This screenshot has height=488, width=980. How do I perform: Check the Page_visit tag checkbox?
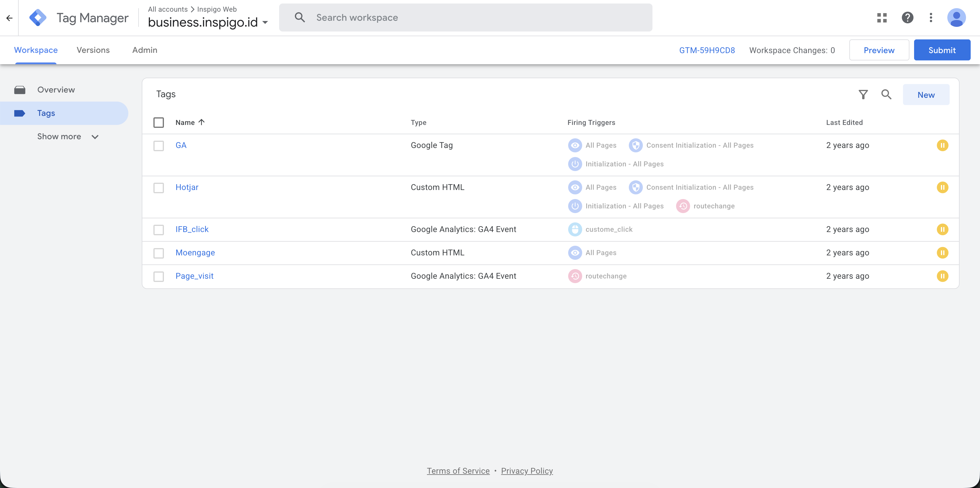pyautogui.click(x=159, y=276)
